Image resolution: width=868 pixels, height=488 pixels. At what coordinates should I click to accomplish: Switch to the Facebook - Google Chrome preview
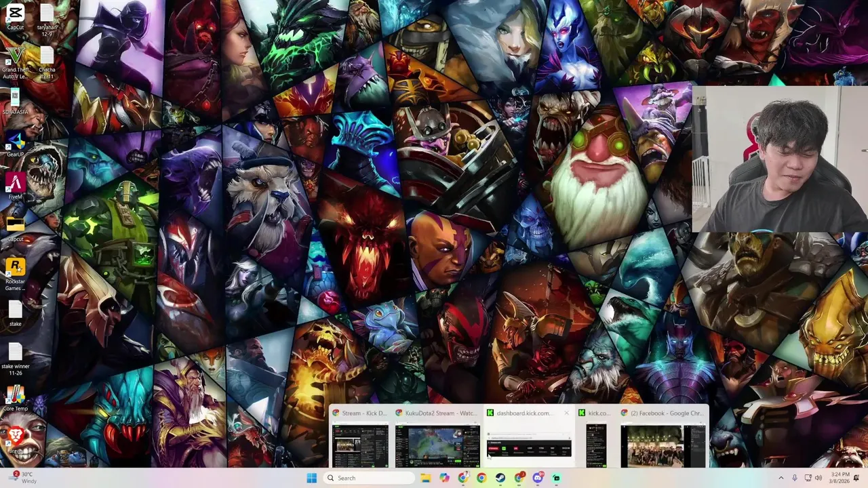tap(663, 438)
